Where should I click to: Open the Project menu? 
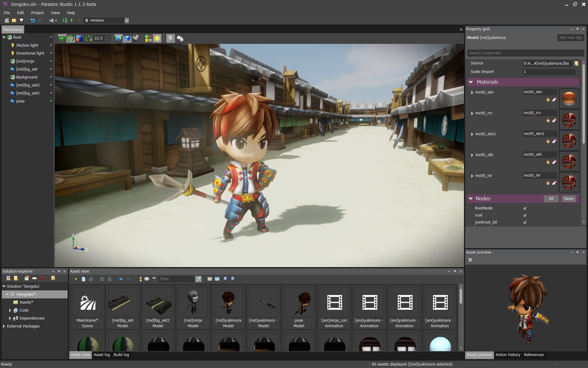click(x=37, y=13)
